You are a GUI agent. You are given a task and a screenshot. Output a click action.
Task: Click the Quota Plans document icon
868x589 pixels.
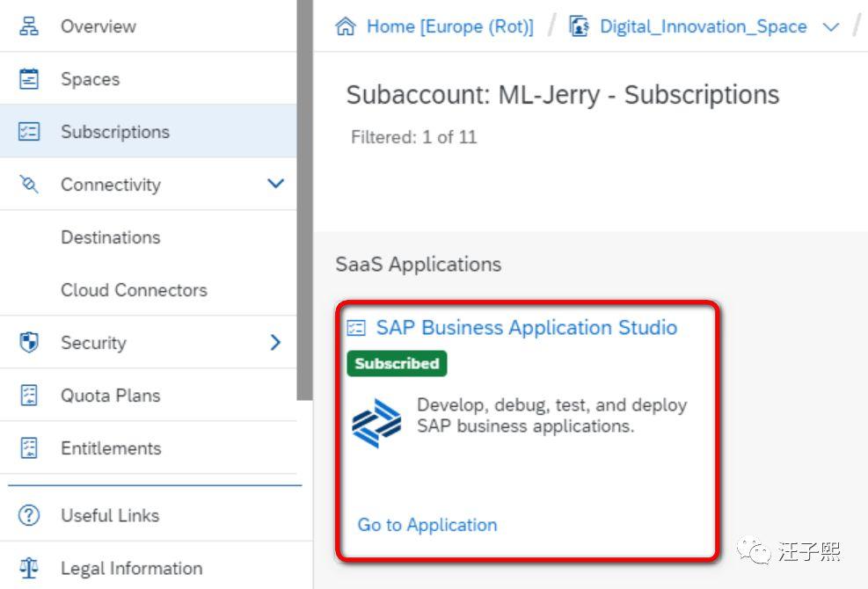click(x=29, y=396)
